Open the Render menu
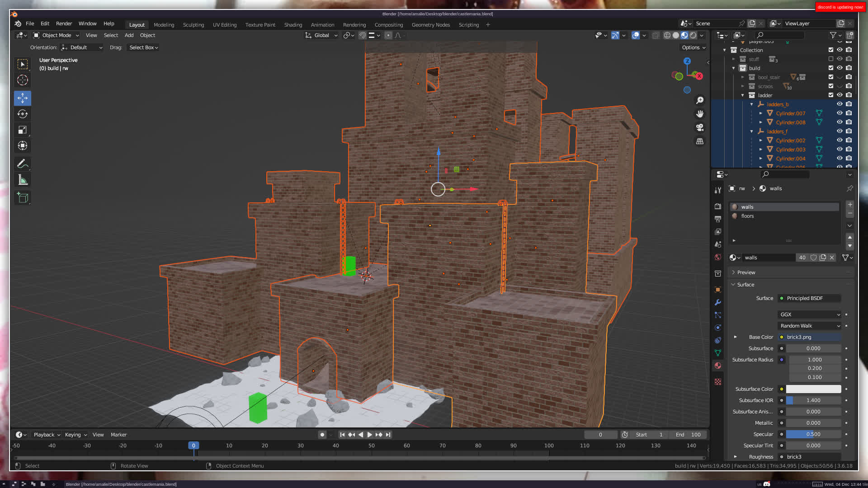The image size is (868, 488). click(x=64, y=23)
